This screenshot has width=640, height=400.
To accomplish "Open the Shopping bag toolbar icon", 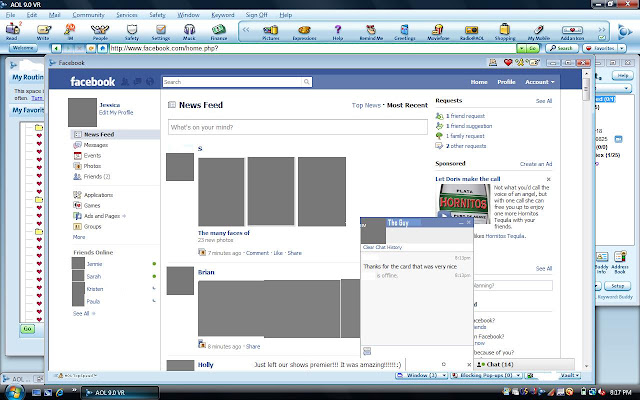I will coord(504,32).
